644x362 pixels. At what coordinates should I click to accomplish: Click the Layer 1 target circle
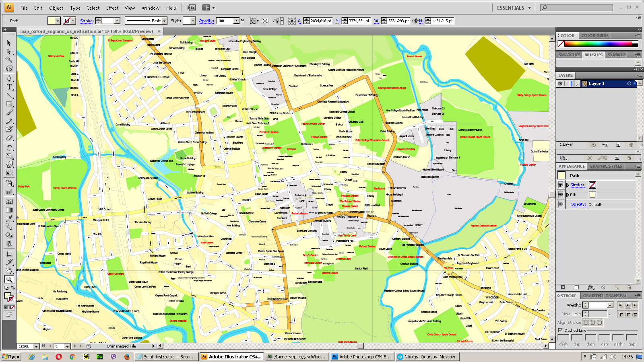point(629,84)
